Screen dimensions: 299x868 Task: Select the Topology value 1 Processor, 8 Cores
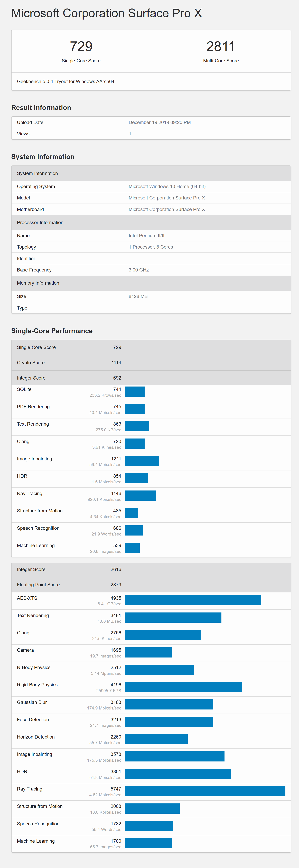151,247
